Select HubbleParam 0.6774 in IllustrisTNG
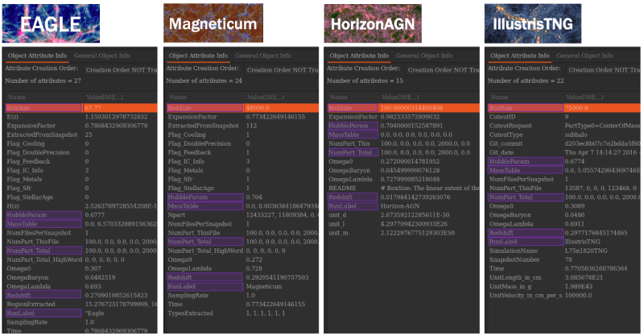The height and width of the screenshot is (336, 644). point(563,161)
